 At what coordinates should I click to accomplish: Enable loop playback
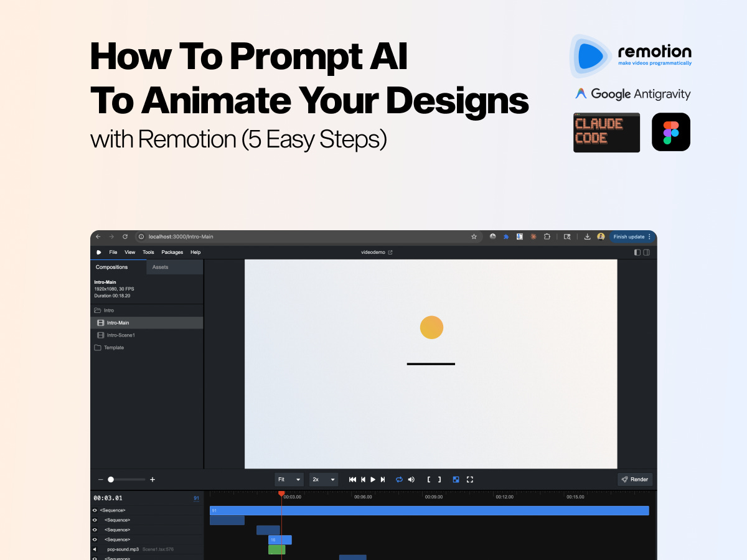[x=399, y=479]
